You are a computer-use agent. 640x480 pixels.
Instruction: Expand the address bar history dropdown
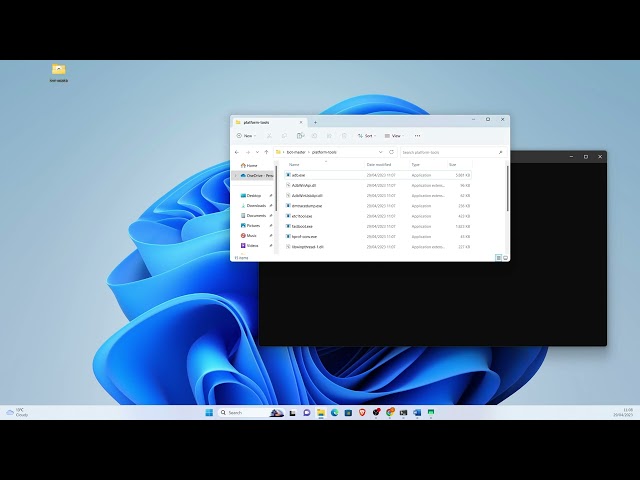380,152
